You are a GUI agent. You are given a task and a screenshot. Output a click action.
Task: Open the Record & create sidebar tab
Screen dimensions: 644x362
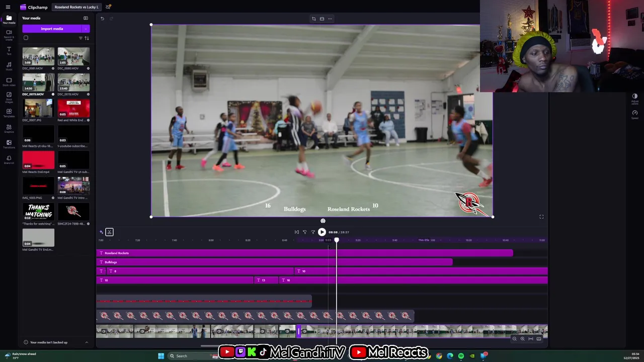tap(9, 34)
